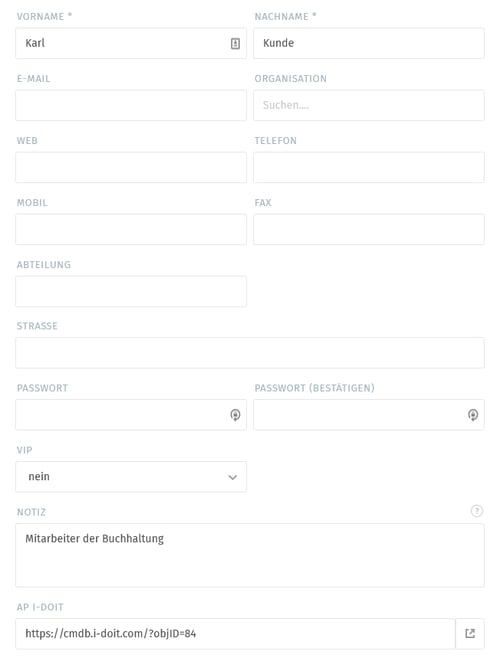Select the Nachname field containing Kunde
Screen dimensions: 500x658
pyautogui.click(x=369, y=43)
